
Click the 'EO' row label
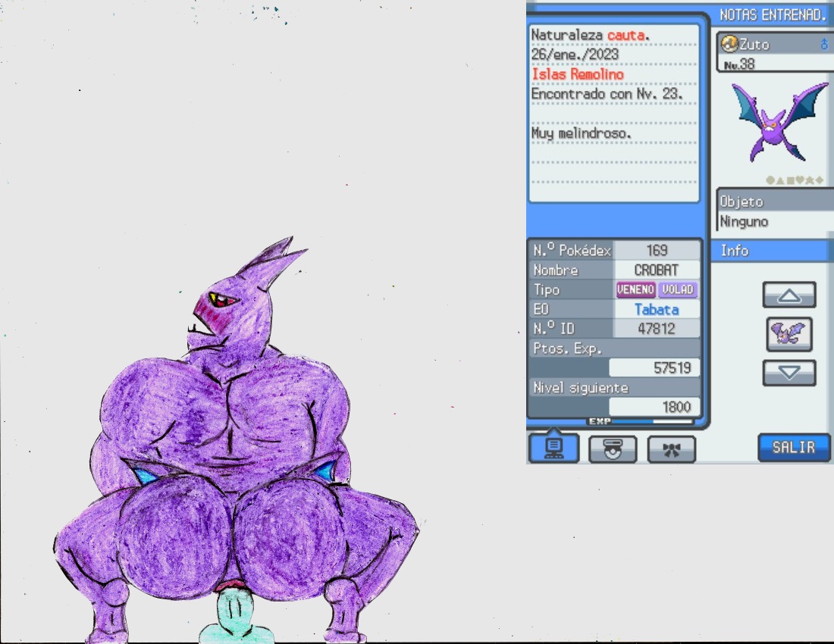(x=541, y=309)
